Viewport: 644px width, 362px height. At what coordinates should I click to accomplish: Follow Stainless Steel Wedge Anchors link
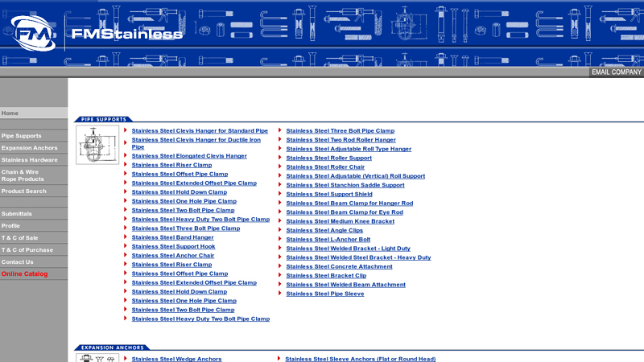[176, 359]
